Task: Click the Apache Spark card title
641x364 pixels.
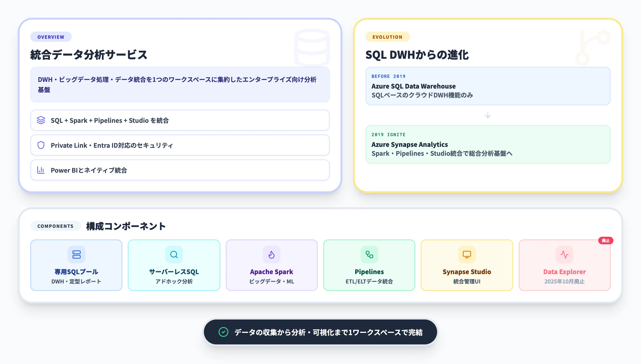Action: coord(272,272)
